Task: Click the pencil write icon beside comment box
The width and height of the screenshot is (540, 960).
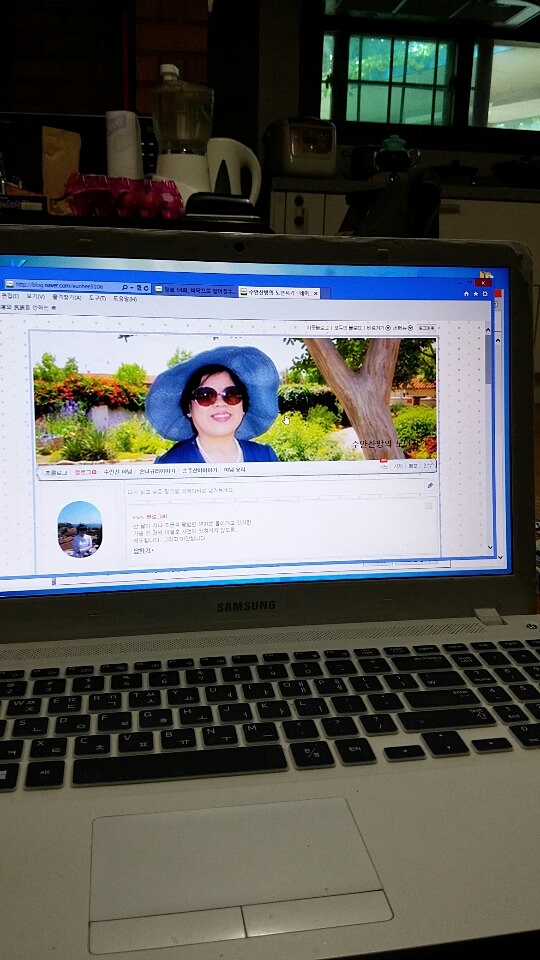Action: pos(430,486)
